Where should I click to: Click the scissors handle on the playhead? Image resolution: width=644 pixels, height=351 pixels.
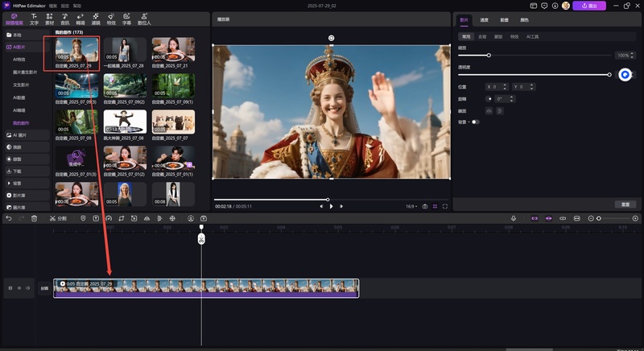coord(201,239)
